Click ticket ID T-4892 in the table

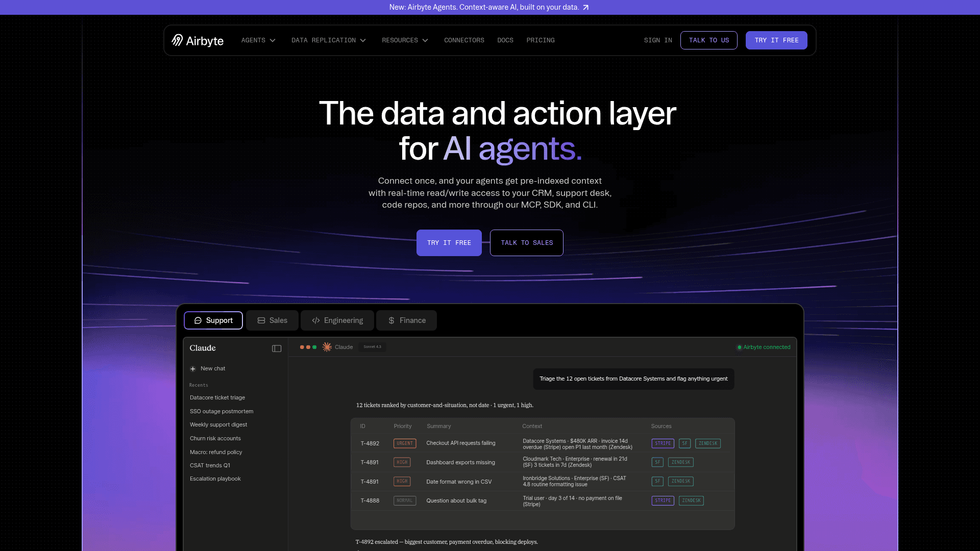click(x=370, y=444)
